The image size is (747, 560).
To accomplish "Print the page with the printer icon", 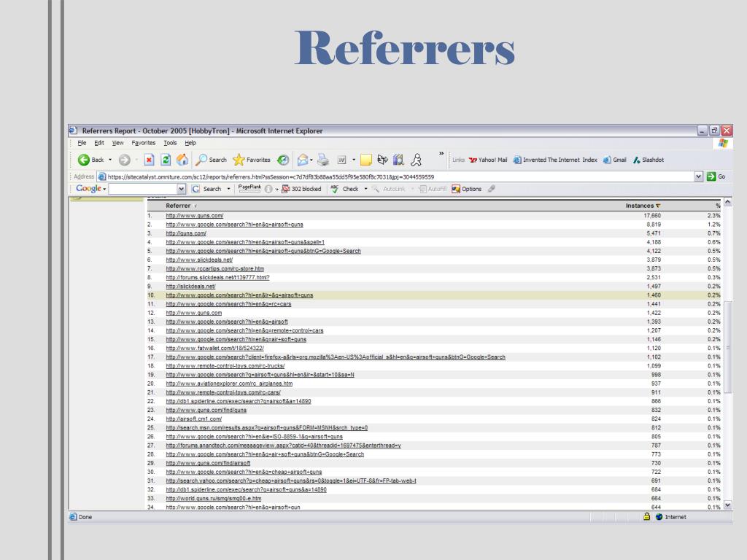I will [x=323, y=160].
